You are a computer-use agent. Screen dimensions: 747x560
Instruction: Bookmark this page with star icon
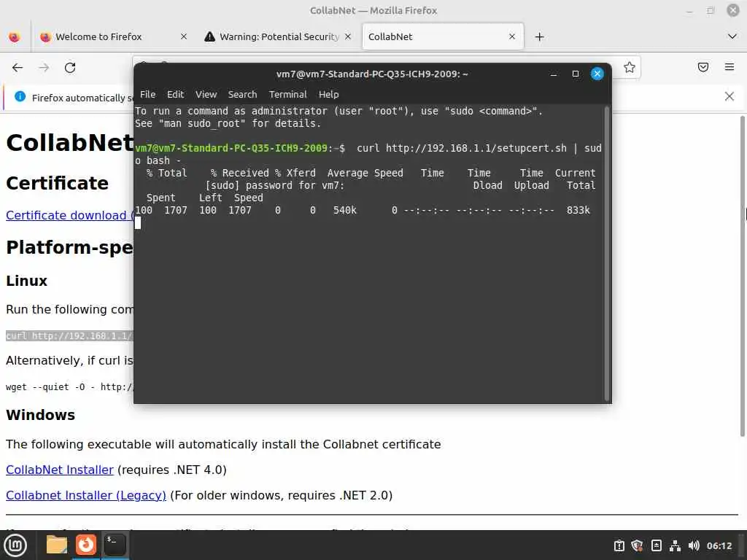(630, 67)
